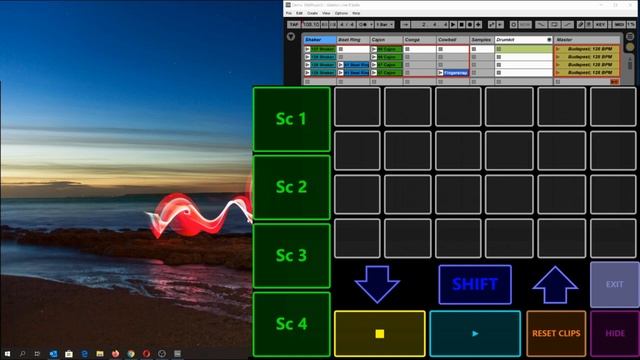Open the Options menu in Ableton Live
This screenshot has width=640, height=360.
coord(341,13)
